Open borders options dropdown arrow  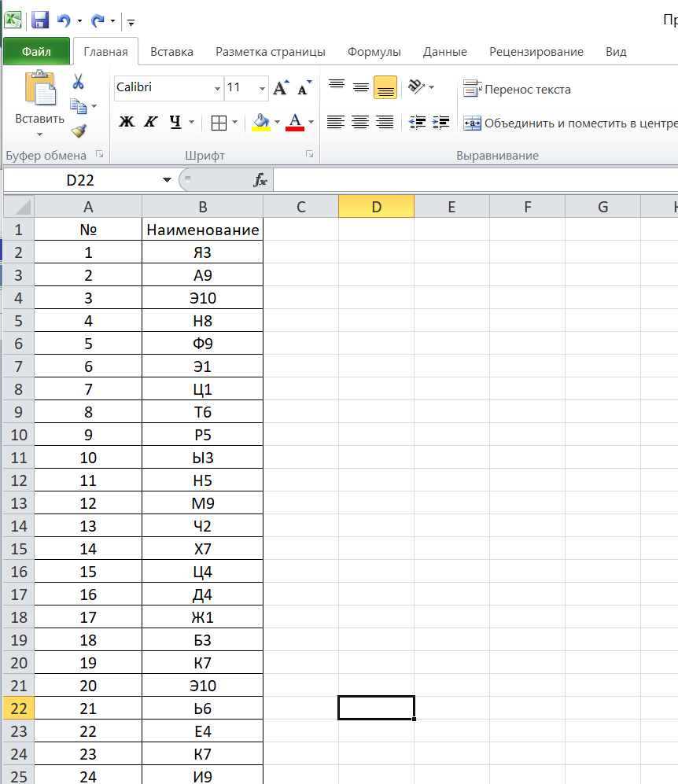pos(234,122)
